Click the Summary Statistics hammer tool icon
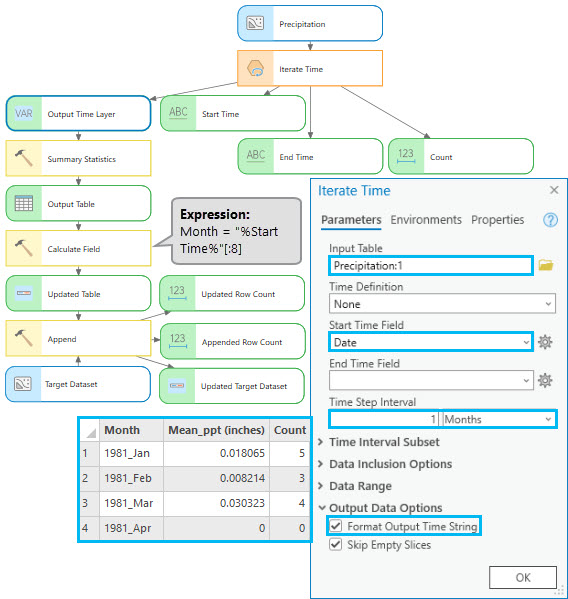The image size is (568, 599). click(24, 158)
